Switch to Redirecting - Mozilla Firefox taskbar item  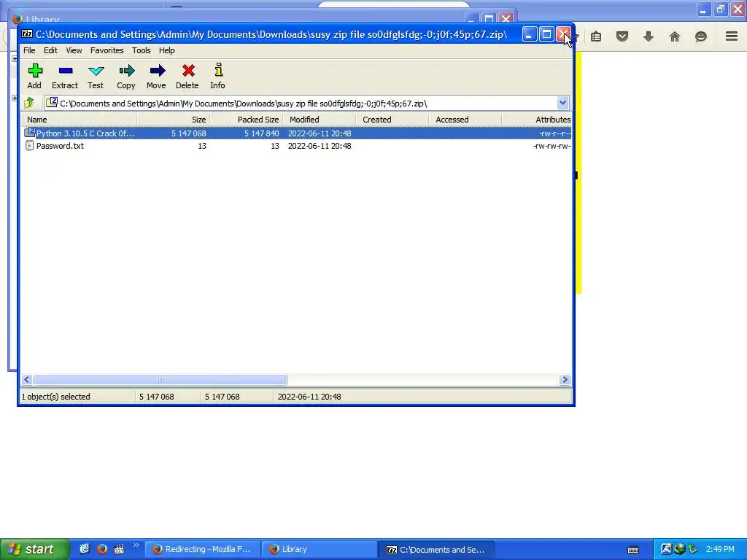203,549
